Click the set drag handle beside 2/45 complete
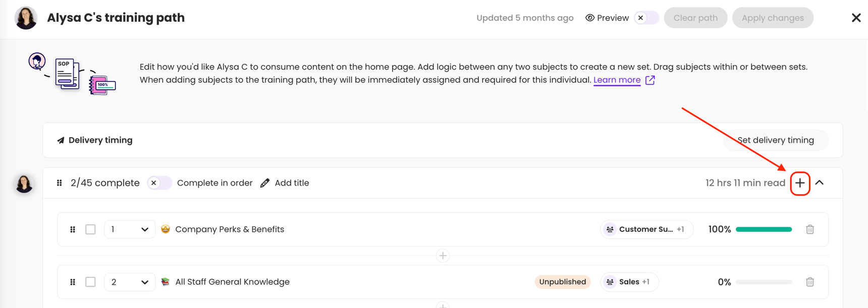This screenshot has height=308, width=868. click(x=60, y=183)
